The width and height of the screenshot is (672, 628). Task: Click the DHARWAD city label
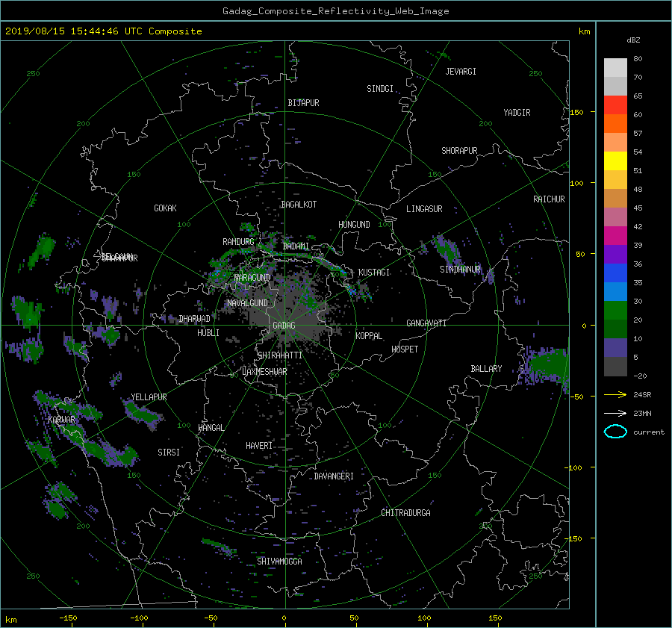point(194,319)
